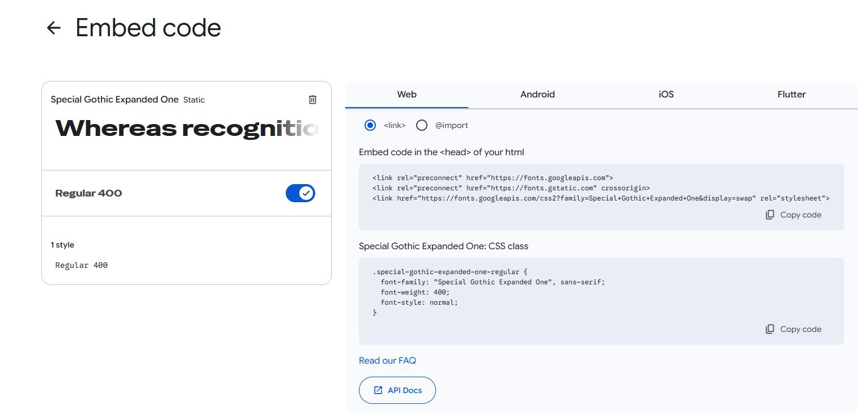This screenshot has height=418, width=868.
Task: Copy code for the CSS class block
Action: coord(793,329)
